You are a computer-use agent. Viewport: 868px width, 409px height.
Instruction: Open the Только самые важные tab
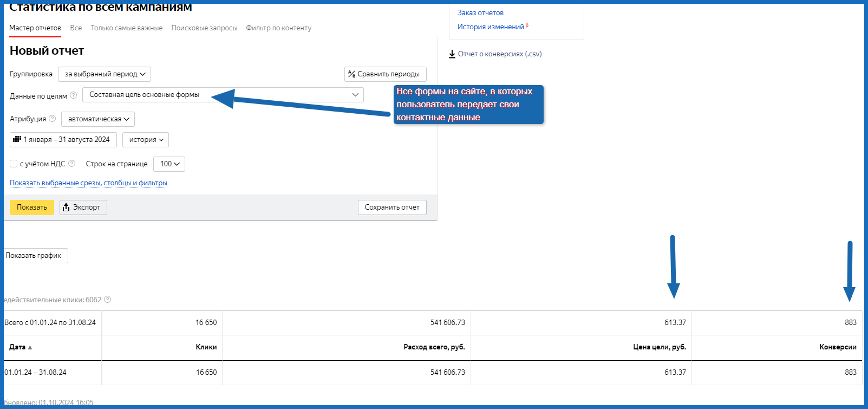pos(127,28)
